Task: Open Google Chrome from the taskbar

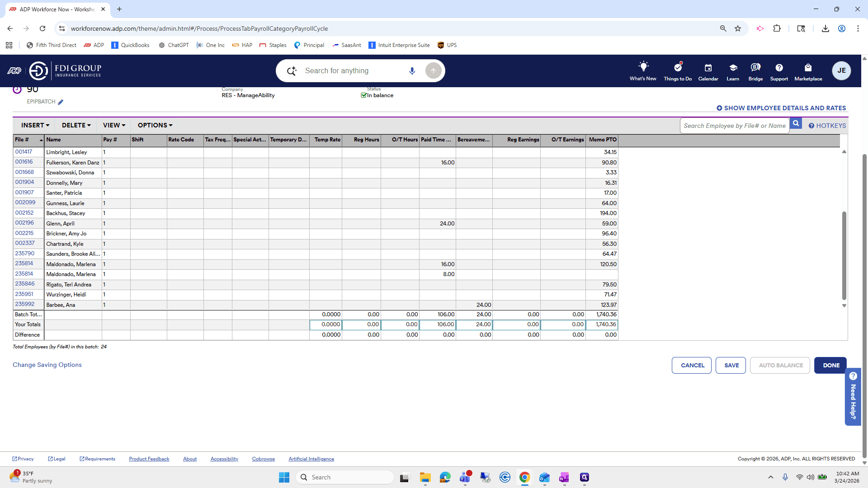Action: [524, 477]
